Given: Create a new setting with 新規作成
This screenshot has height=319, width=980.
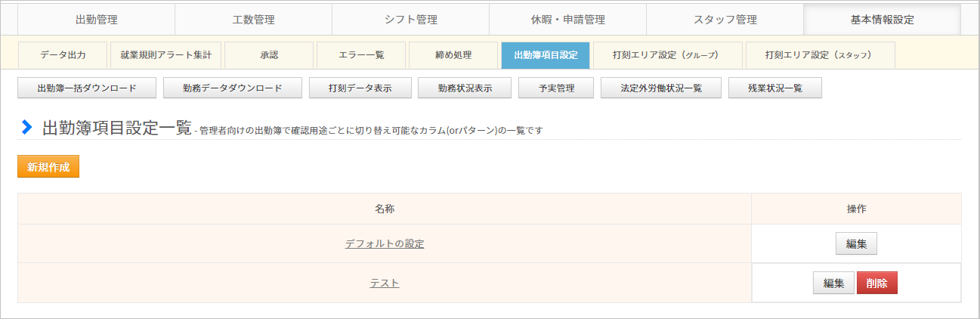Looking at the screenshot, I should (x=48, y=167).
